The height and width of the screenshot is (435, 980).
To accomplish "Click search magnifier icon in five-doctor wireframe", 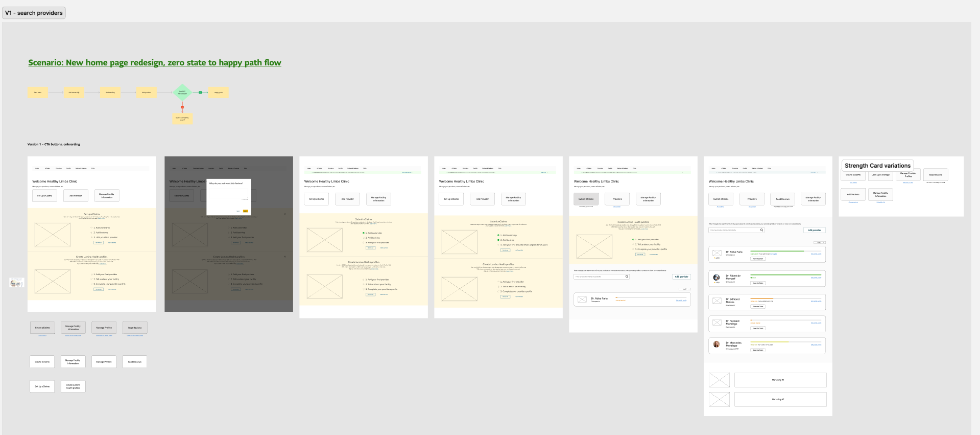I will pos(761,230).
